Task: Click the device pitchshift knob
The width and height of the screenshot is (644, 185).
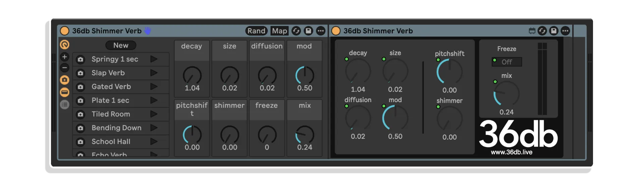Action: click(449, 72)
